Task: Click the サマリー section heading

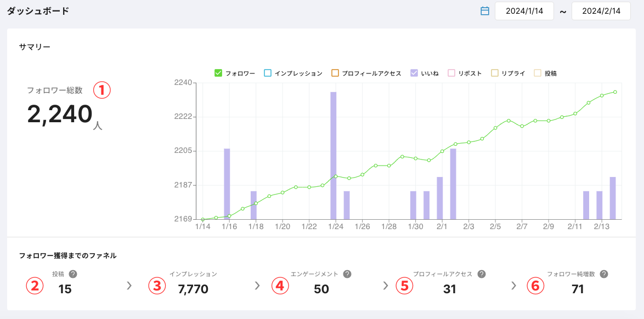Action: tap(35, 47)
